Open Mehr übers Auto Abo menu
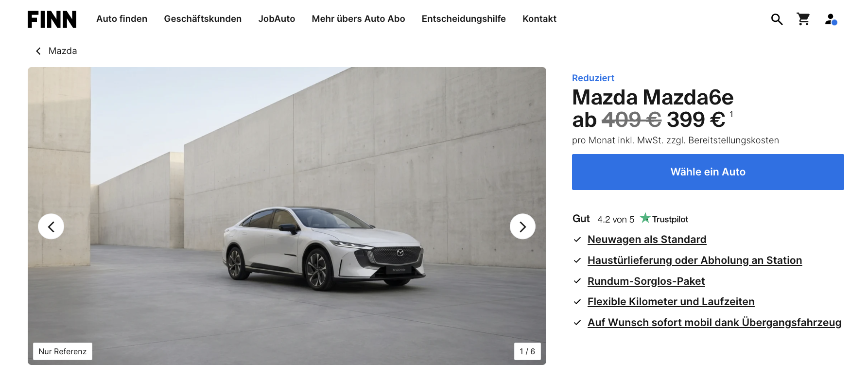The image size is (868, 381). (358, 19)
